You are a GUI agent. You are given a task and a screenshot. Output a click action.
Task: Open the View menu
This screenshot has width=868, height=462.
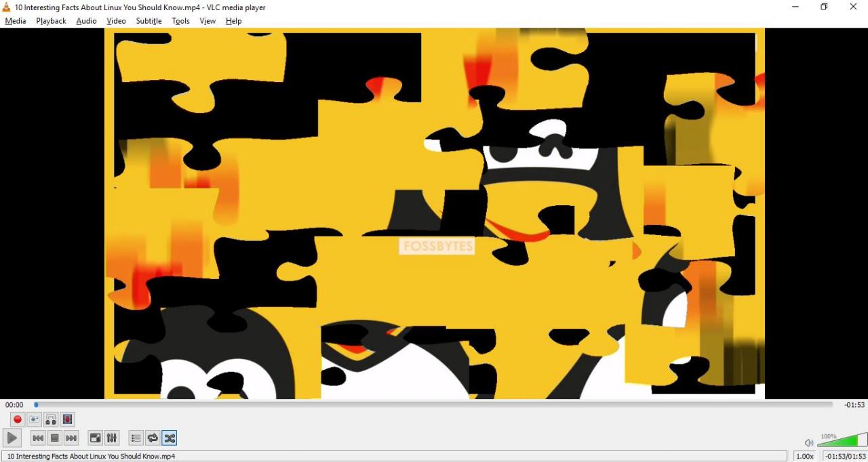point(208,21)
